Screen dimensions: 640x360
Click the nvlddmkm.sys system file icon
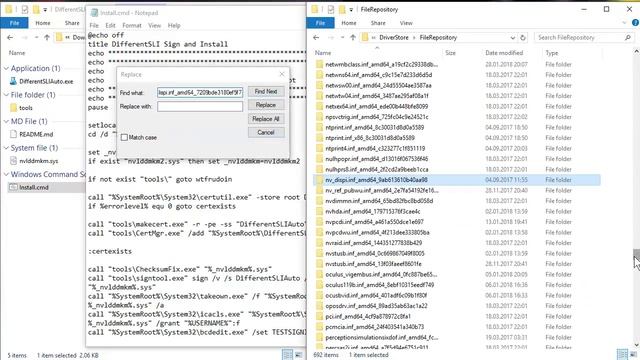click(13, 161)
